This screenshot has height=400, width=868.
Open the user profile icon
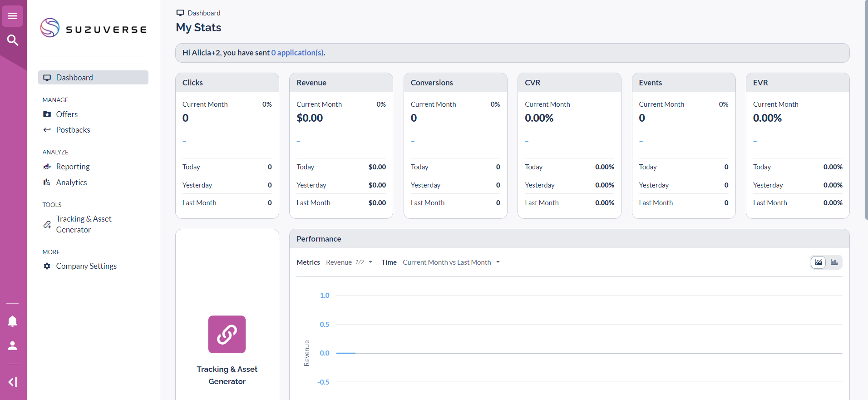point(13,346)
